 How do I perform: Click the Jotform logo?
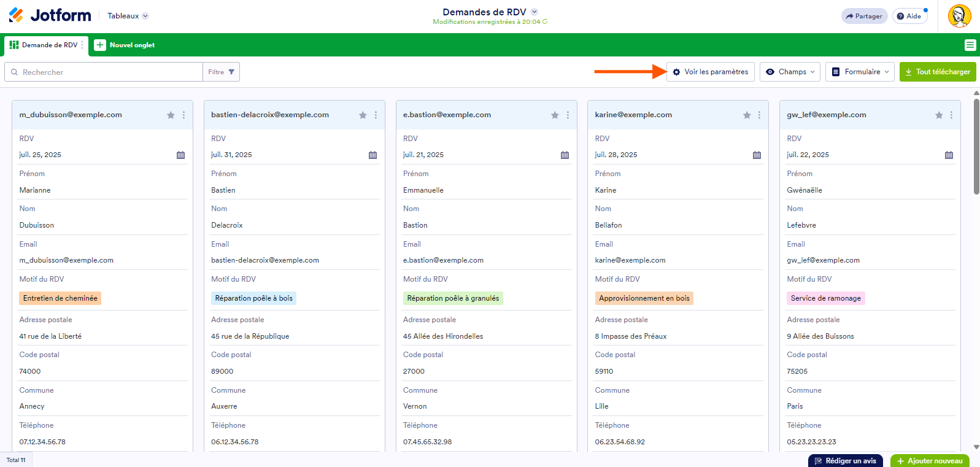(x=50, y=15)
